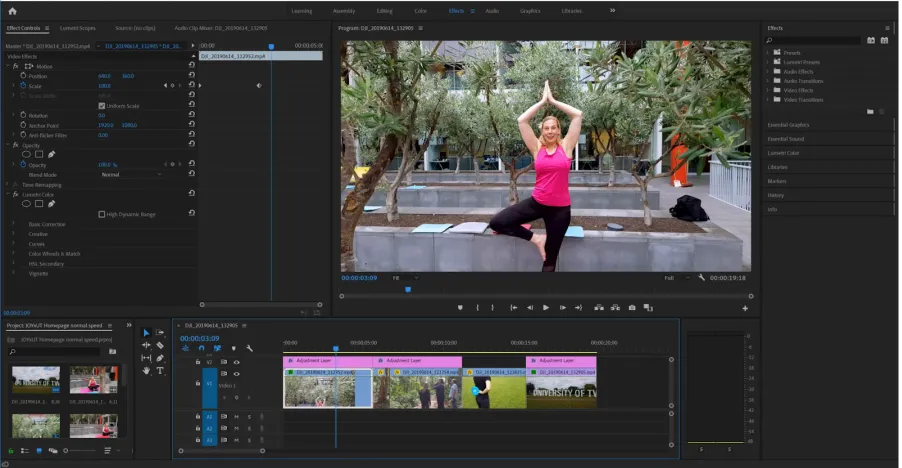Export frame with camera icon
Viewport: 902px width, 468px height.
(632, 308)
